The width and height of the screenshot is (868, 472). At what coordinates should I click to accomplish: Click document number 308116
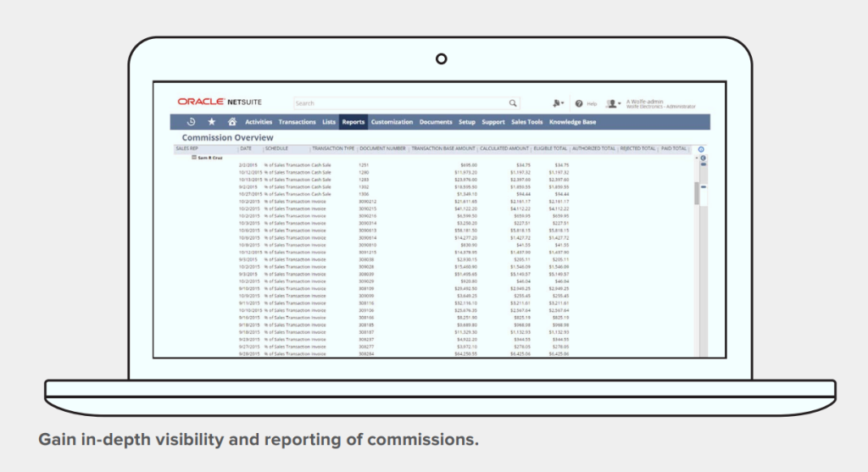click(366, 303)
